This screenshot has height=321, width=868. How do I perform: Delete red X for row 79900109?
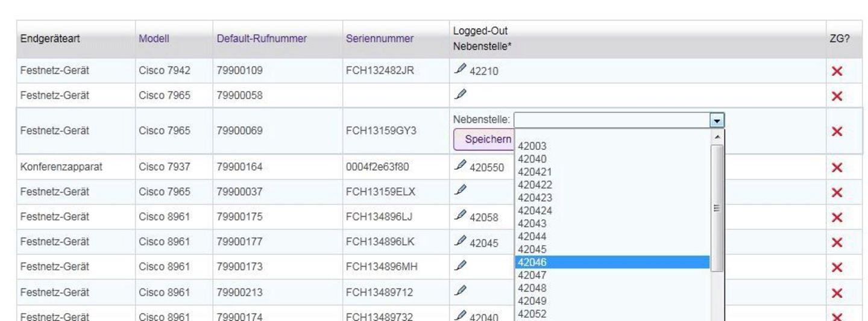click(837, 72)
